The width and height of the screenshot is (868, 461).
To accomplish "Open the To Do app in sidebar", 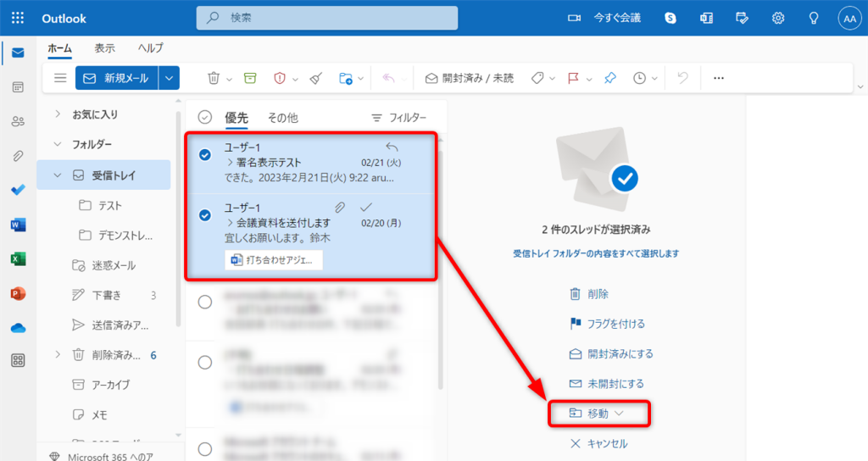I will coord(18,190).
